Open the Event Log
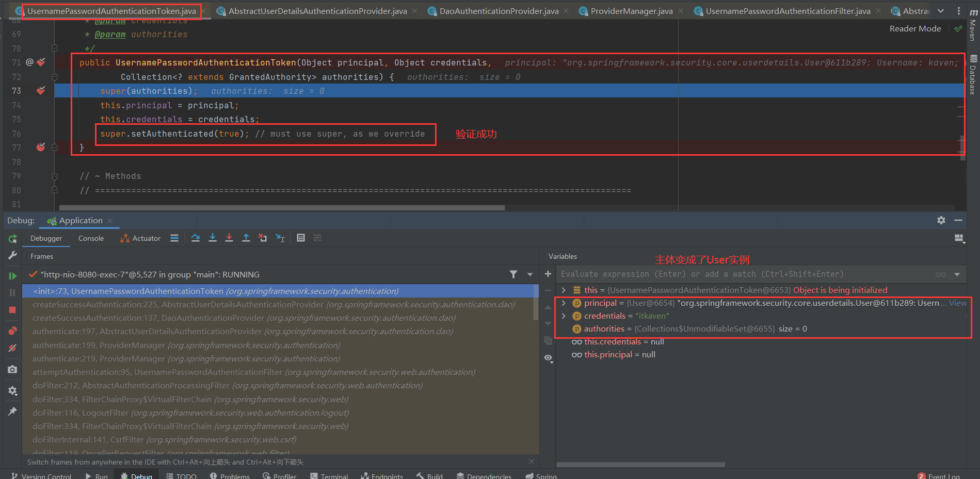Viewport: 980px width, 479px height. pyautogui.click(x=939, y=476)
